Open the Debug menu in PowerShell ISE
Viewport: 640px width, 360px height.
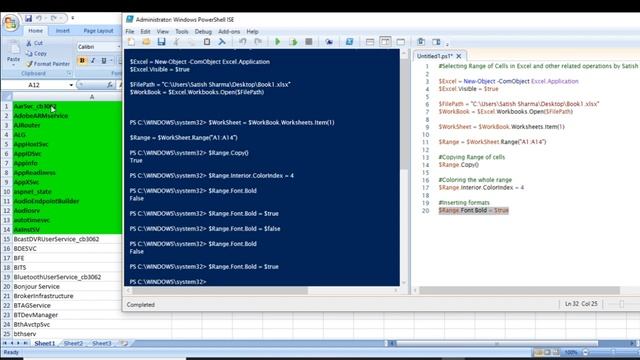coord(203,31)
